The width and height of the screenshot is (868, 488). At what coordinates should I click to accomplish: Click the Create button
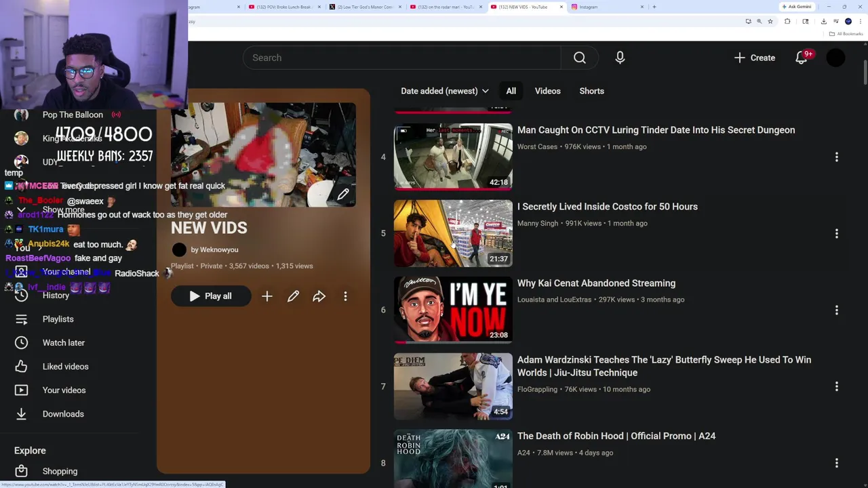pyautogui.click(x=754, y=58)
